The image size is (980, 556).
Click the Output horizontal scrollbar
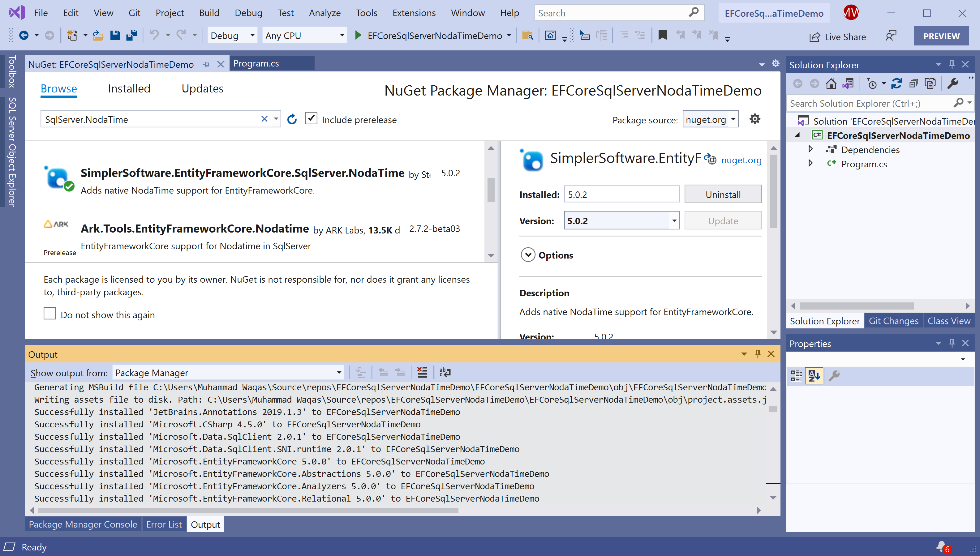point(248,510)
